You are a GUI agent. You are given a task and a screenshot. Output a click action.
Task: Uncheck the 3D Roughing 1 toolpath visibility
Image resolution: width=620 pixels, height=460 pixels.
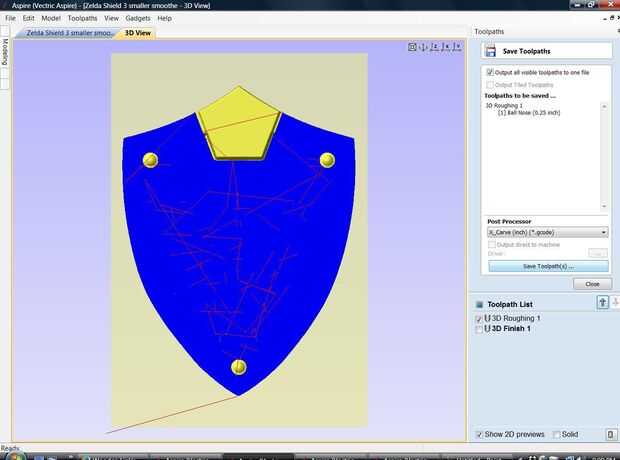(x=479, y=318)
